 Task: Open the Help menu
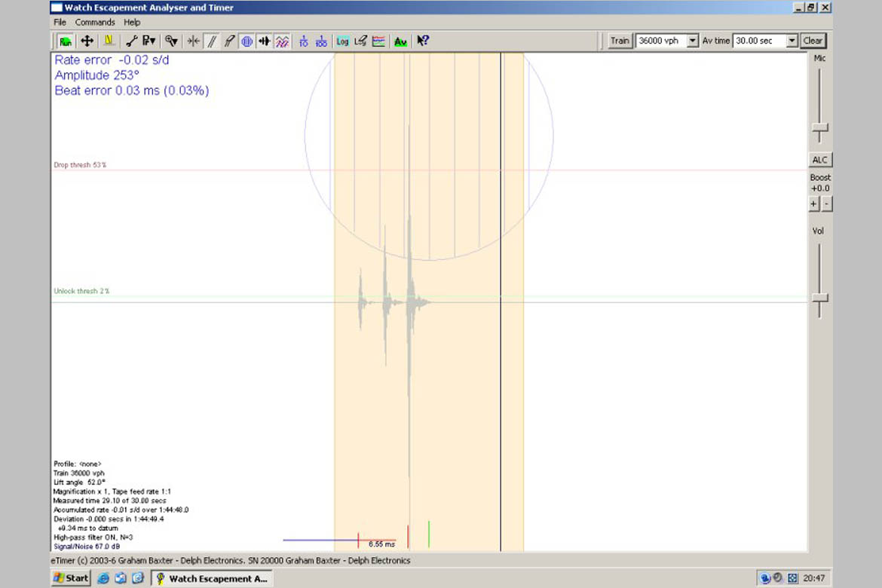[132, 23]
